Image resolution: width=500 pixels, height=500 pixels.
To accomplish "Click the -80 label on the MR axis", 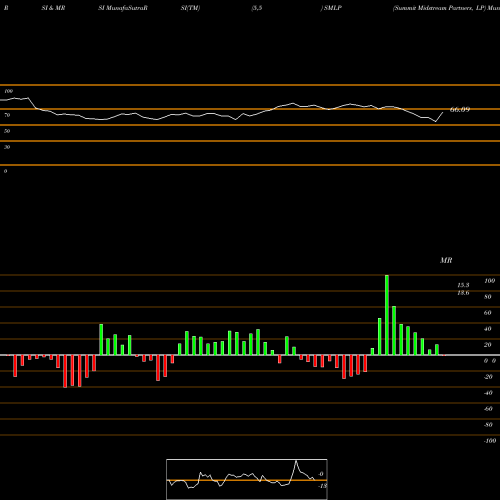I will (x=488, y=425).
